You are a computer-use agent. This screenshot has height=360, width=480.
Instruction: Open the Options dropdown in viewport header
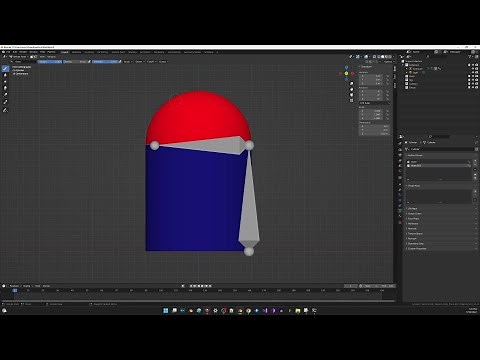[389, 62]
